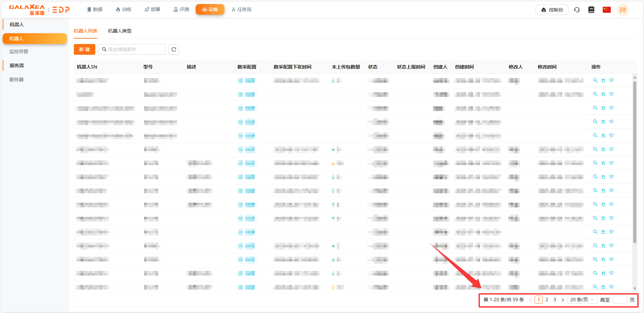Go to next page using the right chevron
644x313 pixels.
click(563, 300)
